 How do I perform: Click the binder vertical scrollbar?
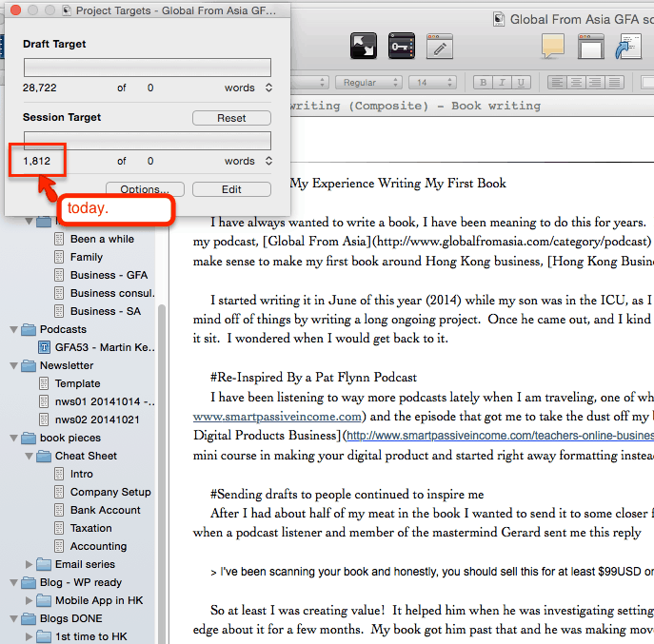coord(162,474)
